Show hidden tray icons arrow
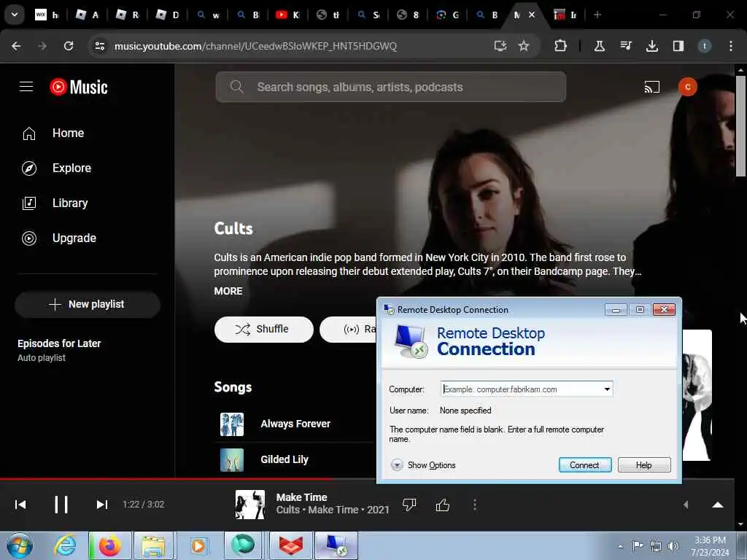The width and height of the screenshot is (747, 560). click(x=620, y=546)
